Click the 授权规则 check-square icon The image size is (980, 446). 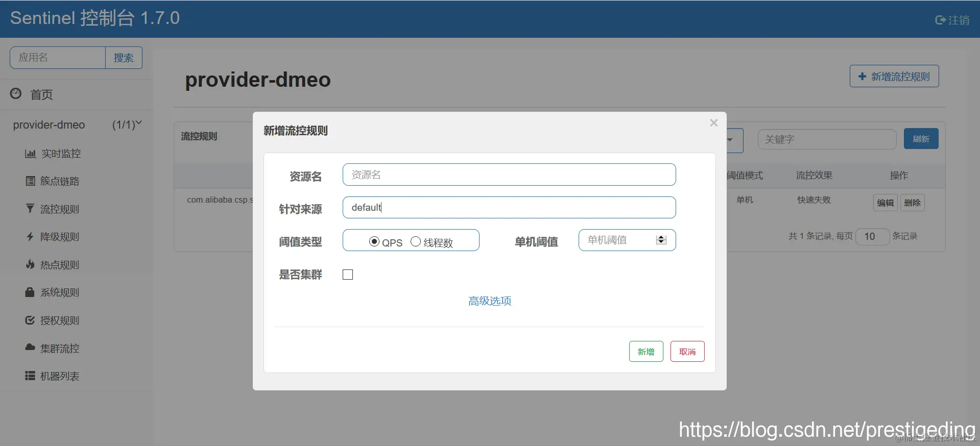30,320
